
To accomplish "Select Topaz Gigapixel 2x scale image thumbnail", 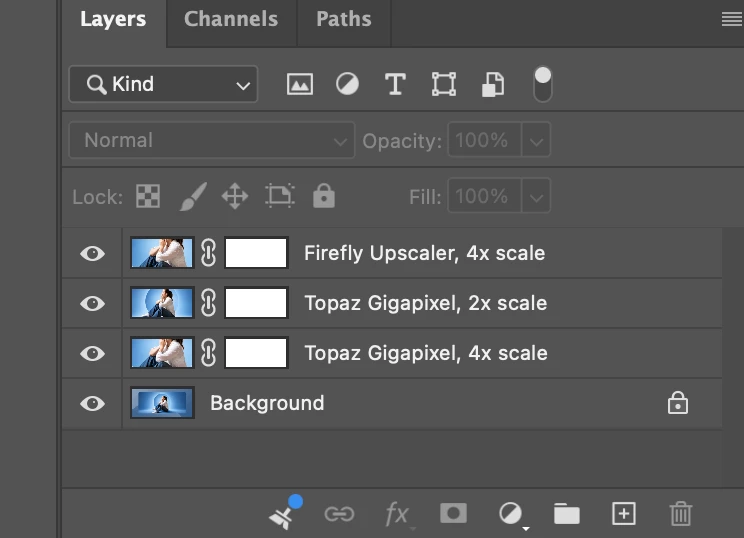I will [x=162, y=303].
